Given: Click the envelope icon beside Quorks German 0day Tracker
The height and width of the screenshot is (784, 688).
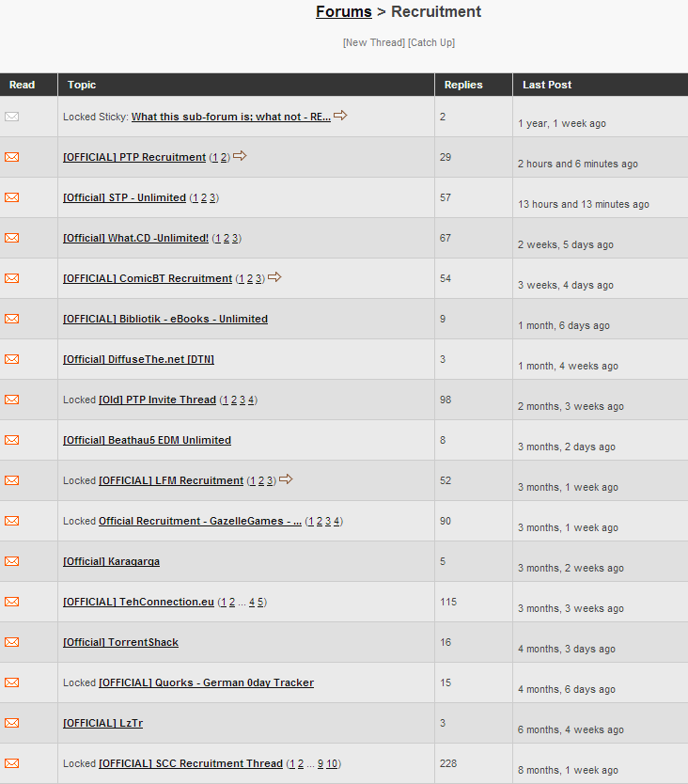Looking at the screenshot, I should point(12,682).
